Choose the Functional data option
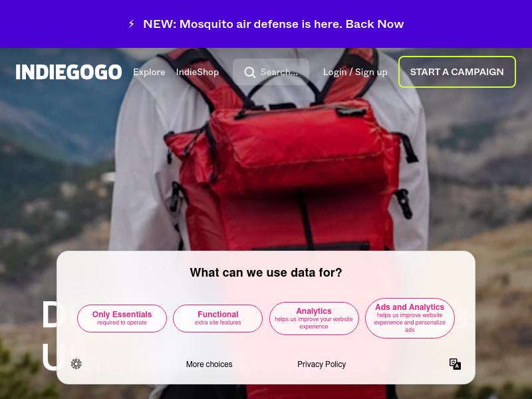This screenshot has height=399, width=532. (x=218, y=319)
